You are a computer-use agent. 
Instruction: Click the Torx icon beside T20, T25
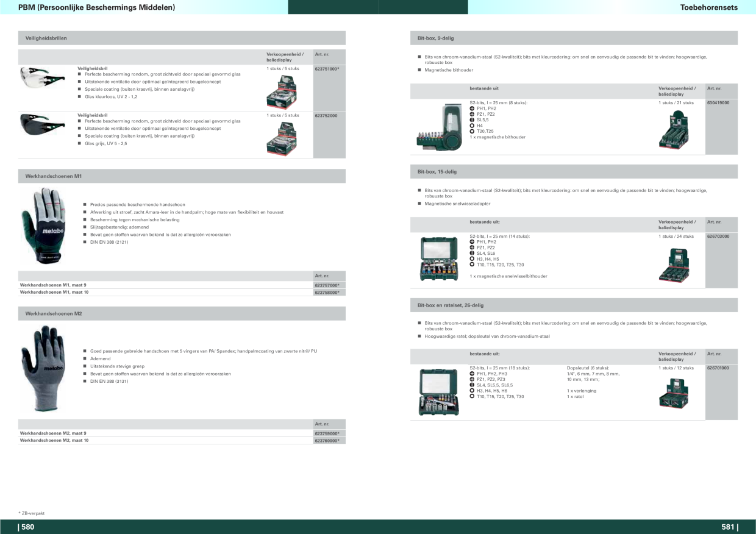[472, 131]
